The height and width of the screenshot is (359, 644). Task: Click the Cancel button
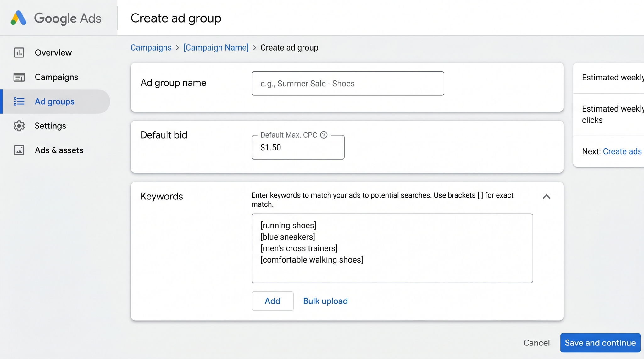536,343
